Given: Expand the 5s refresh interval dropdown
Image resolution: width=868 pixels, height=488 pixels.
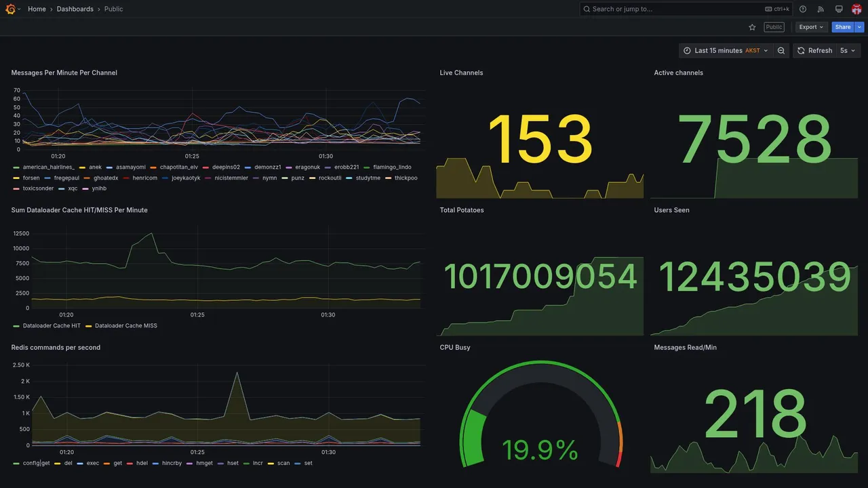Looking at the screenshot, I should (x=848, y=51).
